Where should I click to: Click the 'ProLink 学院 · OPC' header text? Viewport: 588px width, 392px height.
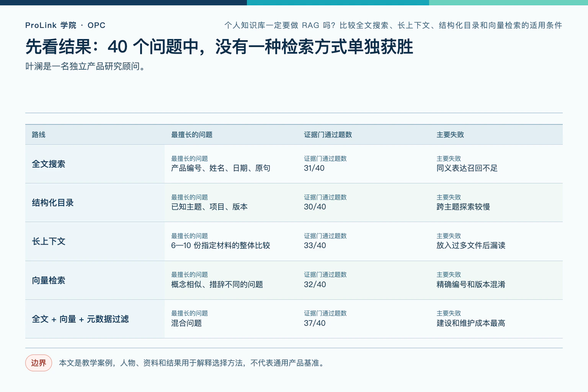(65, 25)
